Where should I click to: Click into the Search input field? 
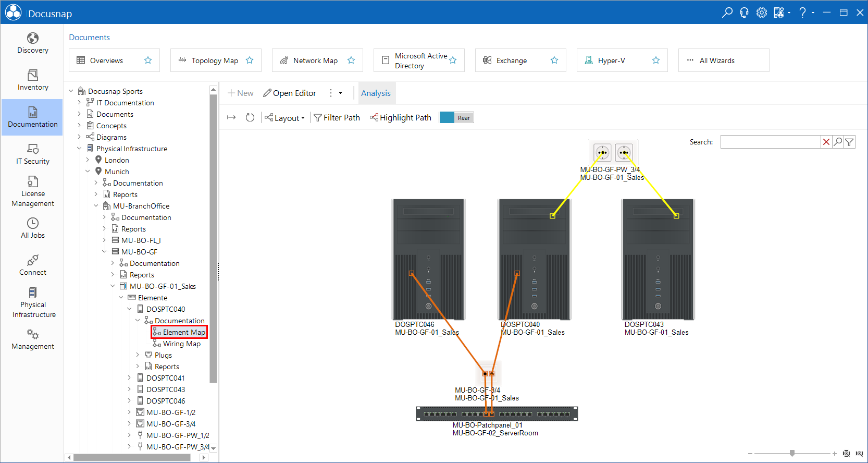(x=770, y=142)
